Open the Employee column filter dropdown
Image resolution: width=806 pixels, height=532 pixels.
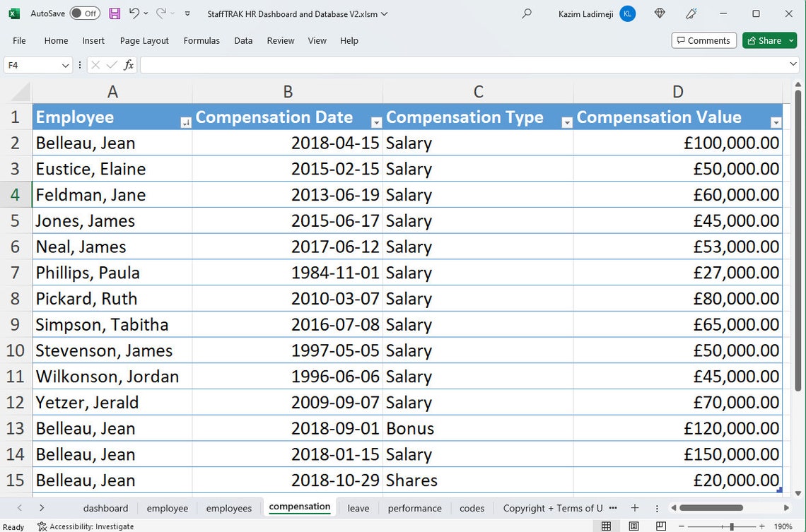click(x=185, y=122)
